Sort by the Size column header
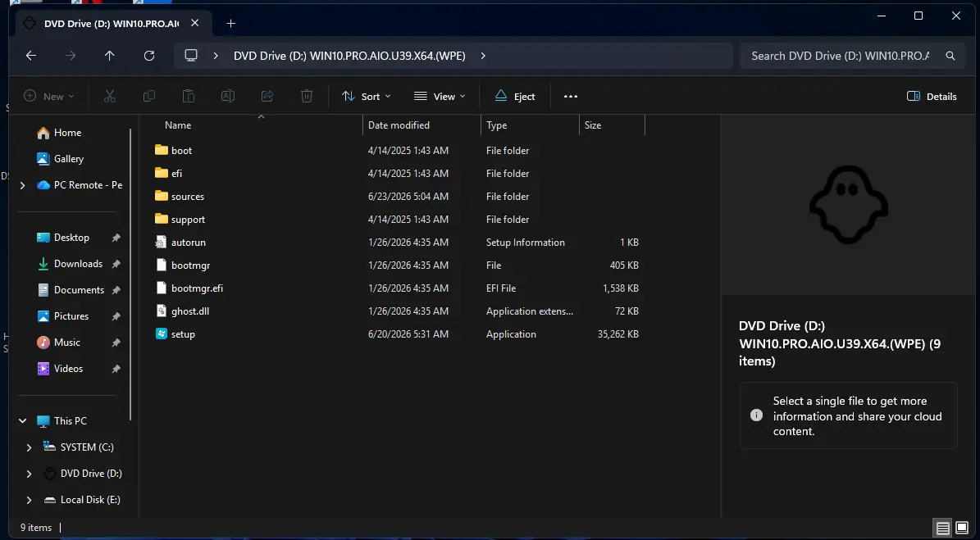The image size is (980, 540). pyautogui.click(x=592, y=125)
